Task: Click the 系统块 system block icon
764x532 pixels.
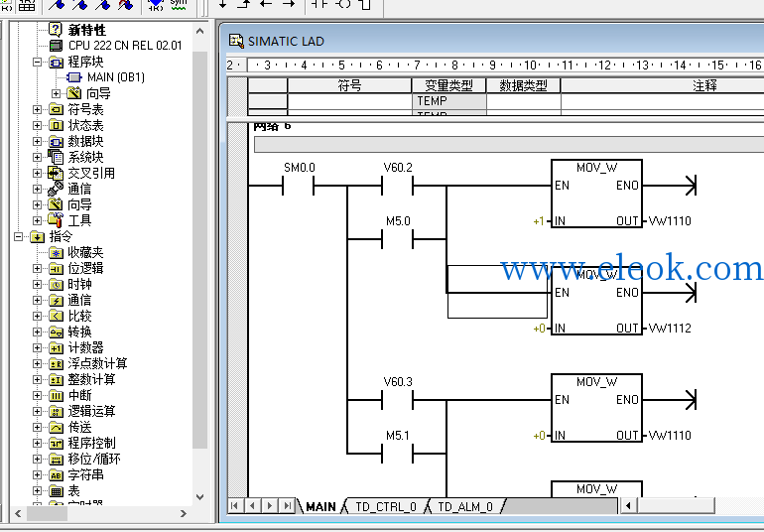Action: click(56, 157)
